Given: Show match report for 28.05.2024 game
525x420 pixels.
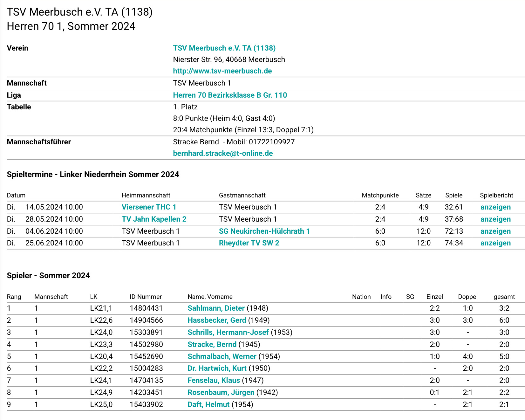Looking at the screenshot, I should coord(495,219).
